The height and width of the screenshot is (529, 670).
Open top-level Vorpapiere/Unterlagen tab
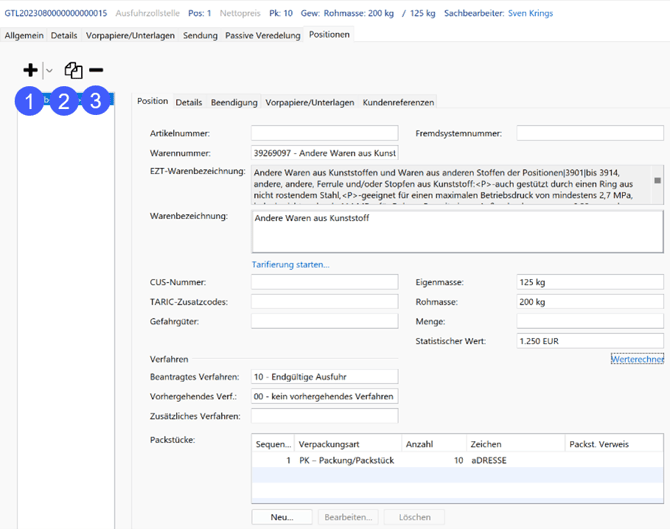click(x=130, y=35)
